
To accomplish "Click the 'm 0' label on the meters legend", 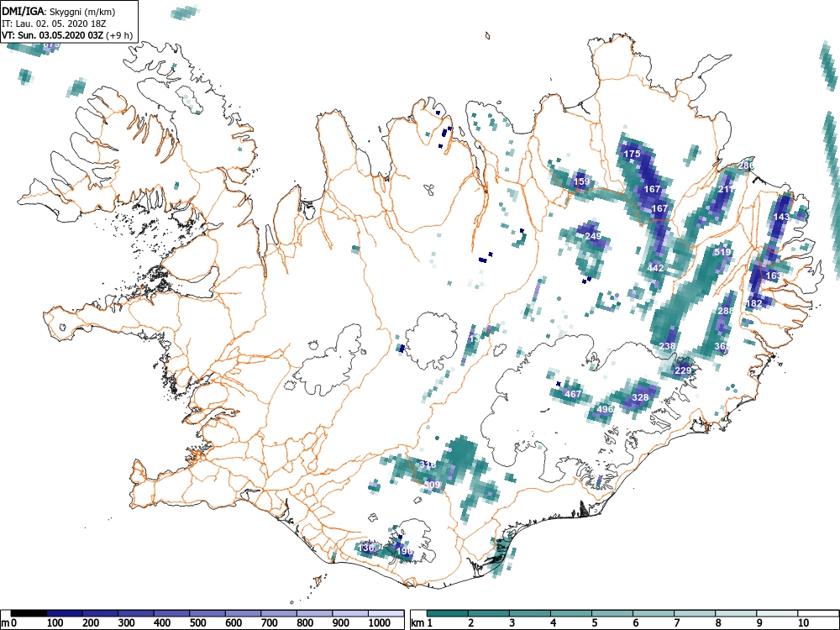I will tap(8, 623).
